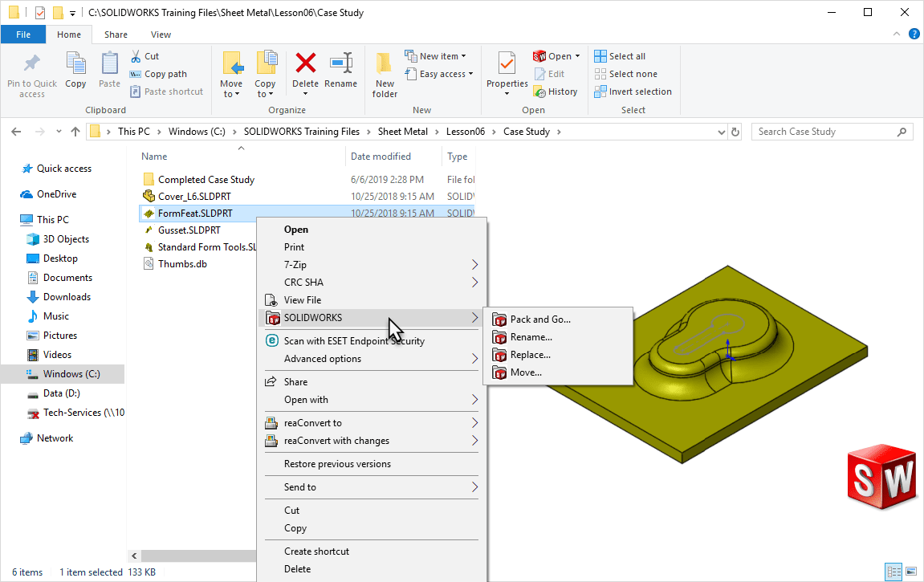The image size is (924, 582).
Task: Click Quick access in navigation pane
Action: point(64,169)
